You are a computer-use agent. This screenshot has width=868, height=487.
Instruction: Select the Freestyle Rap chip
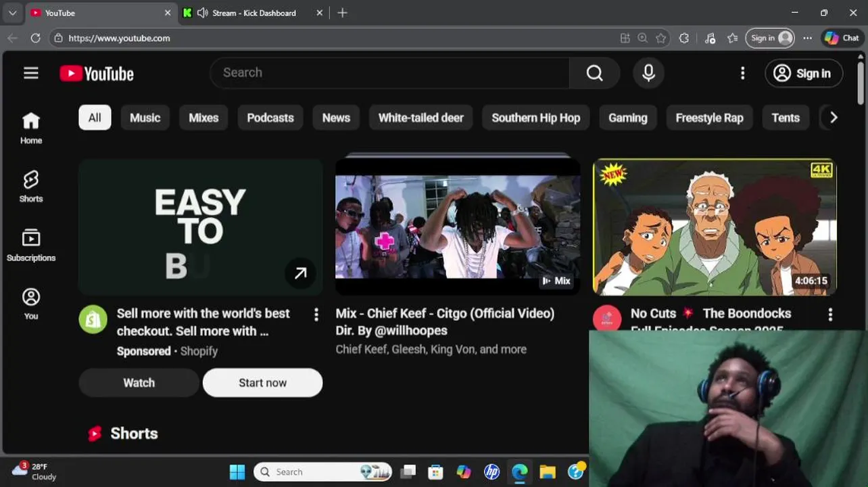point(709,118)
